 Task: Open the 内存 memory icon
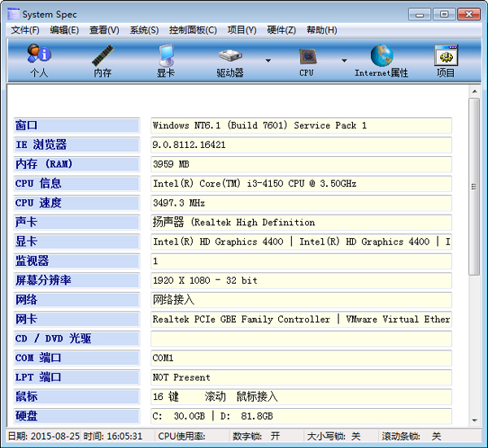tap(102, 60)
